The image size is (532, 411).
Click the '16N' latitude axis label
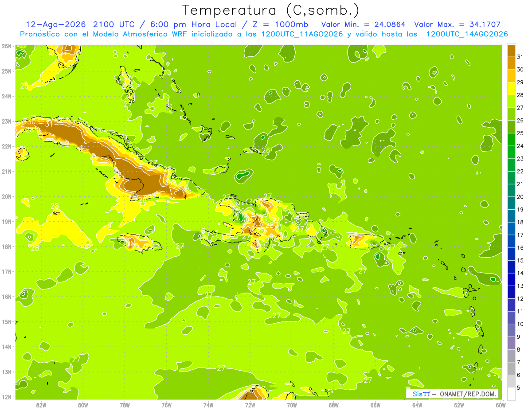(6, 297)
